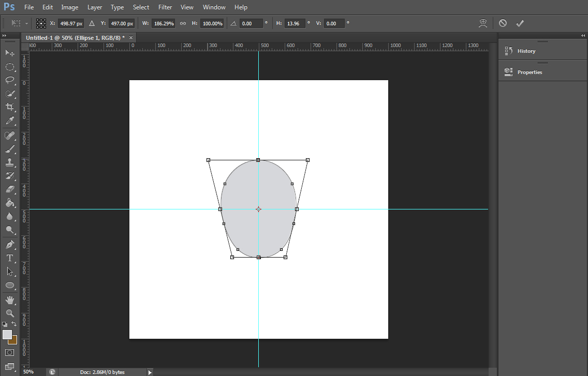
Task: Select the Ellipse shape tool
Action: [x=10, y=285]
